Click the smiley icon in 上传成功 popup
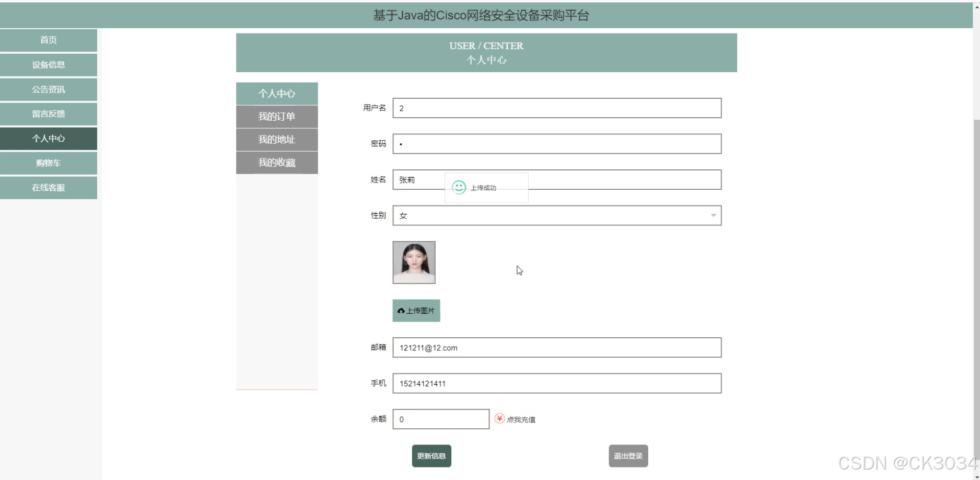 (459, 186)
